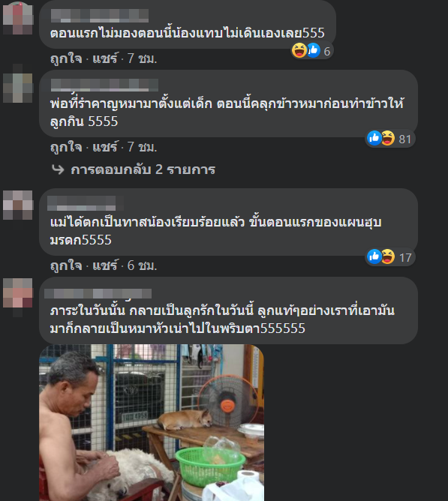448x501 pixels.
Task: Open the reactions on the comment with 81 reactions
Action: tap(390, 139)
